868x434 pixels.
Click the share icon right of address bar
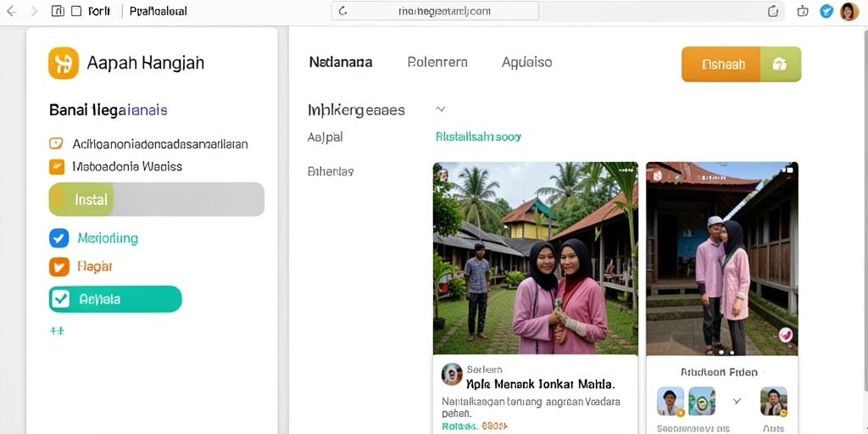[x=773, y=11]
